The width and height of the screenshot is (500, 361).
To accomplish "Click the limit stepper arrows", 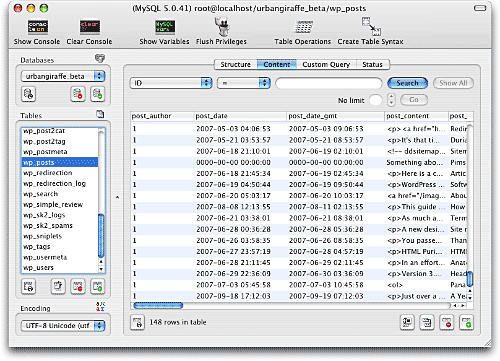I will point(392,100).
